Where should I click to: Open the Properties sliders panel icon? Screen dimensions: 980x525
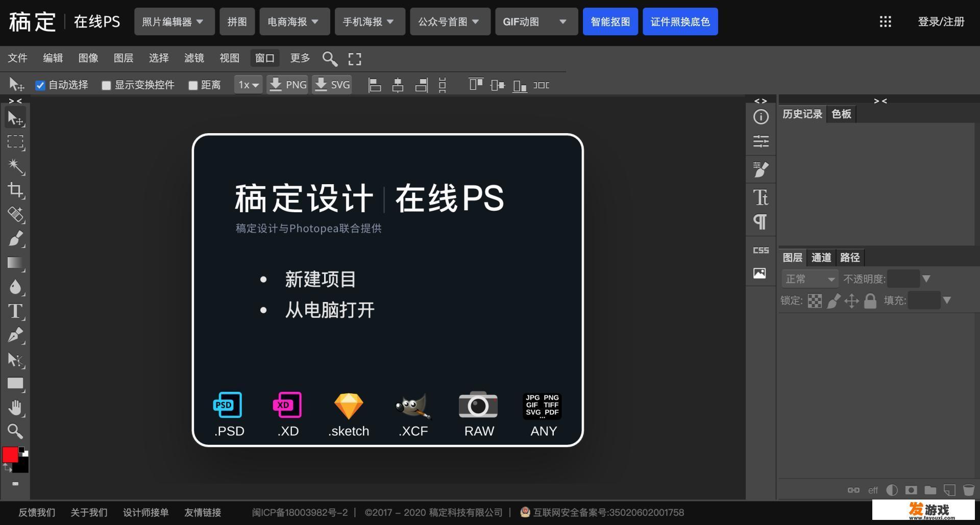(x=761, y=141)
